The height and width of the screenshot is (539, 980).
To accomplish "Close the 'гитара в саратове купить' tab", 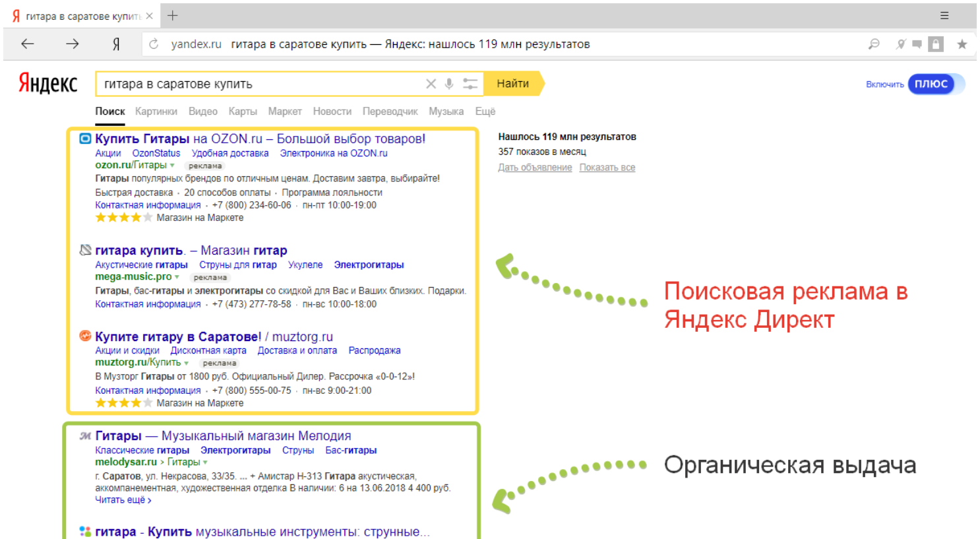I will click(x=150, y=16).
